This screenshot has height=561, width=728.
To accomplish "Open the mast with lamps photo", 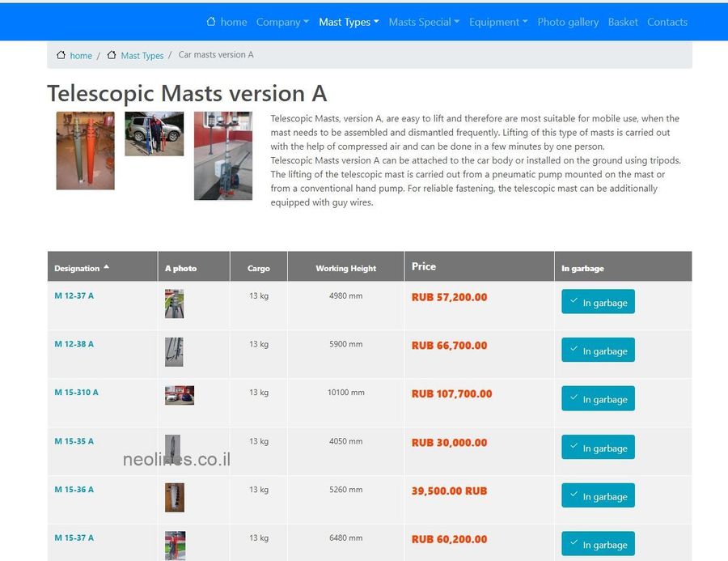I will pos(223,155).
